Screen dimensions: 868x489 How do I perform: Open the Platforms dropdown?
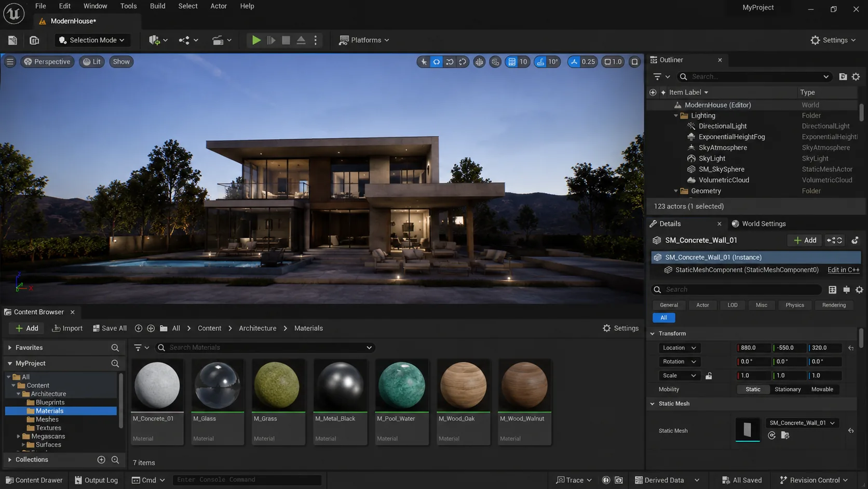[x=364, y=40]
